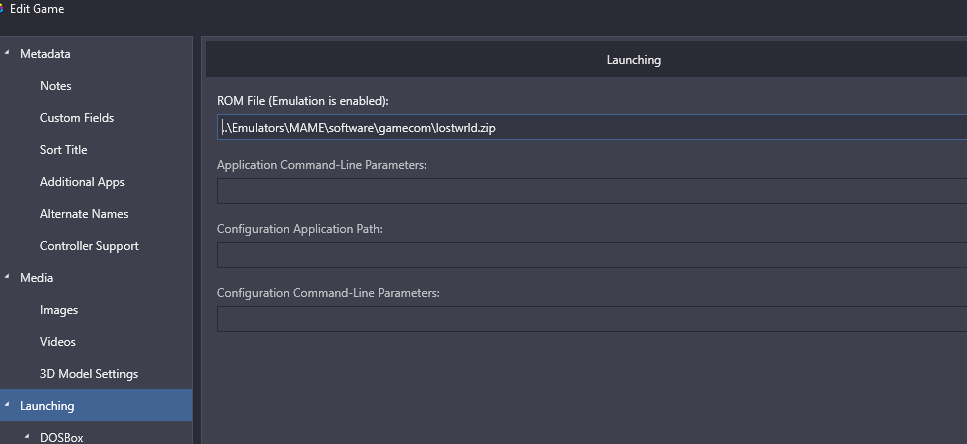Click the ROM File path field
Image resolution: width=967 pixels, height=444 pixels.
tap(592, 127)
